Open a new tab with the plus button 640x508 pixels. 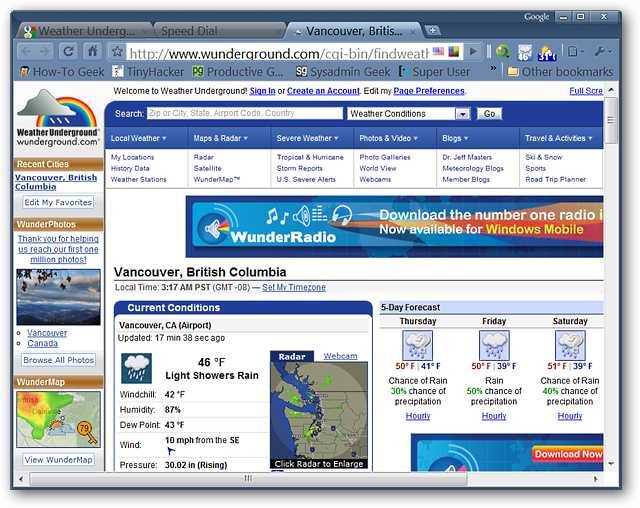[432, 30]
